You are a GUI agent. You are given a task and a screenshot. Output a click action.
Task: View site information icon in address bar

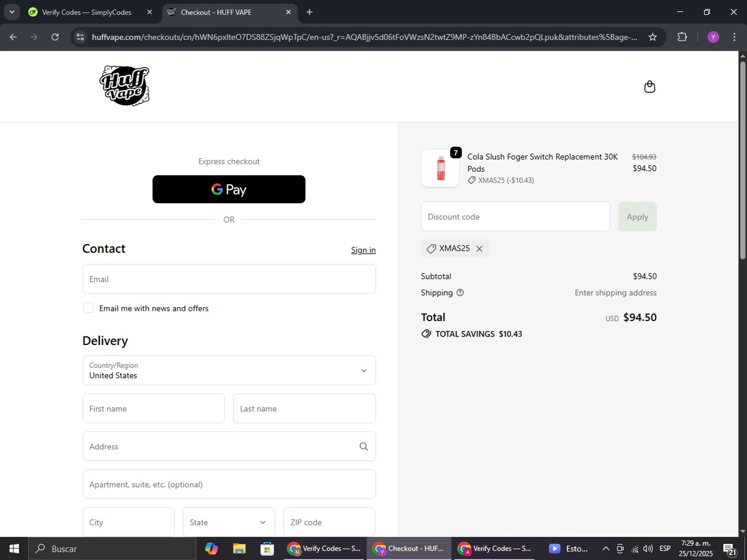[x=80, y=37]
